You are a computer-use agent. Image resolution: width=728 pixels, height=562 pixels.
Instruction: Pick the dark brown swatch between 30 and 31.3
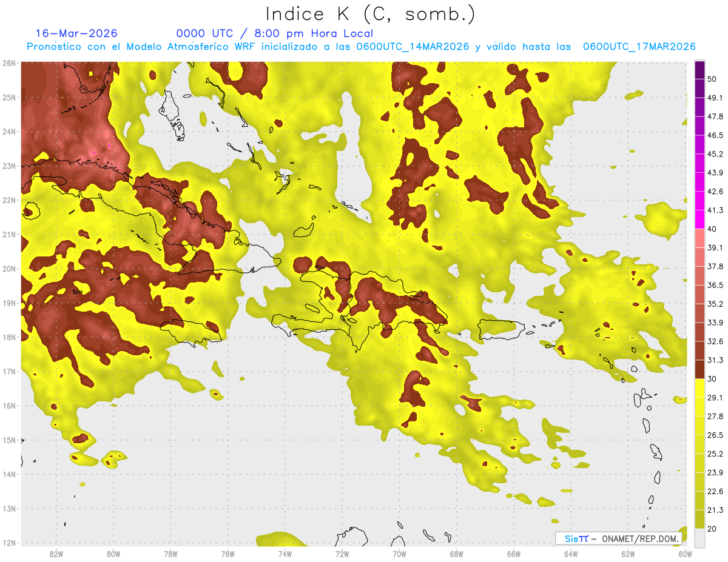[x=699, y=369]
